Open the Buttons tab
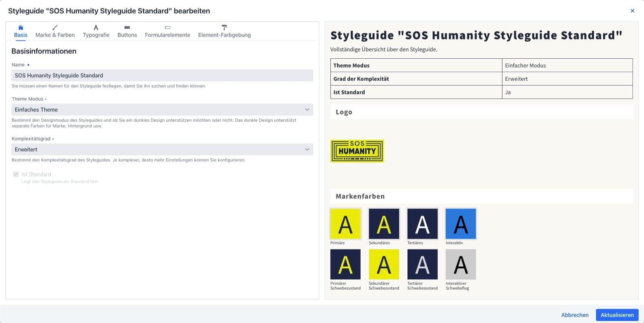Viewport: 644px width, 323px height. click(127, 35)
